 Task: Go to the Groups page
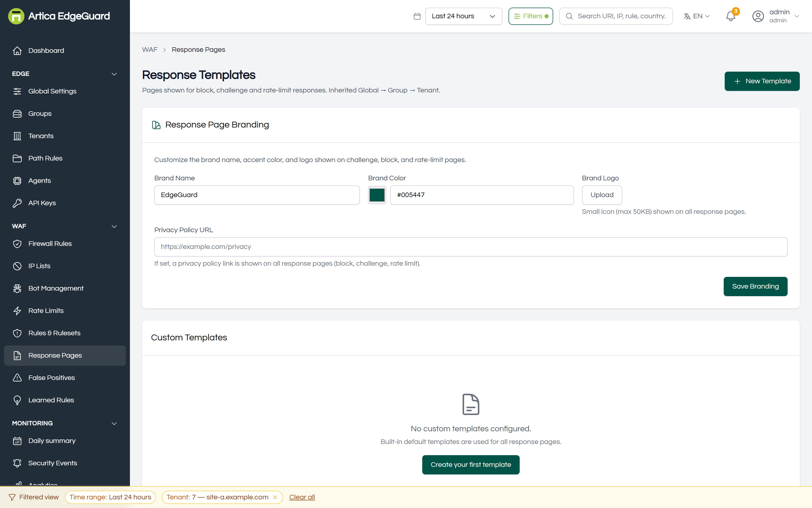point(65,114)
